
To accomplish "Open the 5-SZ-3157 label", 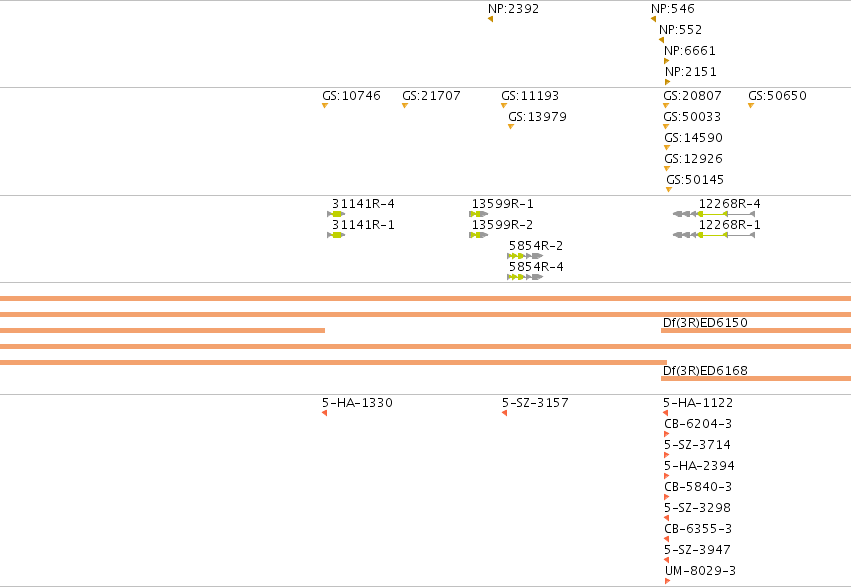I will coord(535,403).
